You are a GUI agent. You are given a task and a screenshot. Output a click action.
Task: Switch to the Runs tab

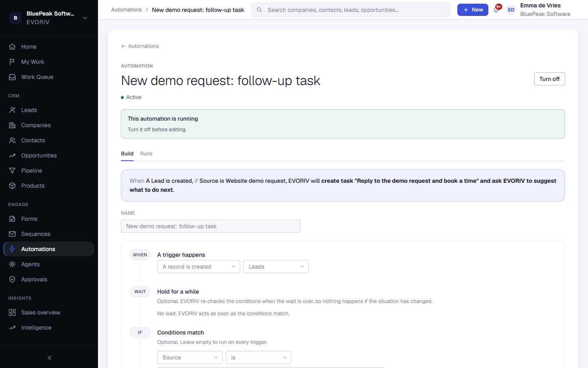[x=146, y=154]
